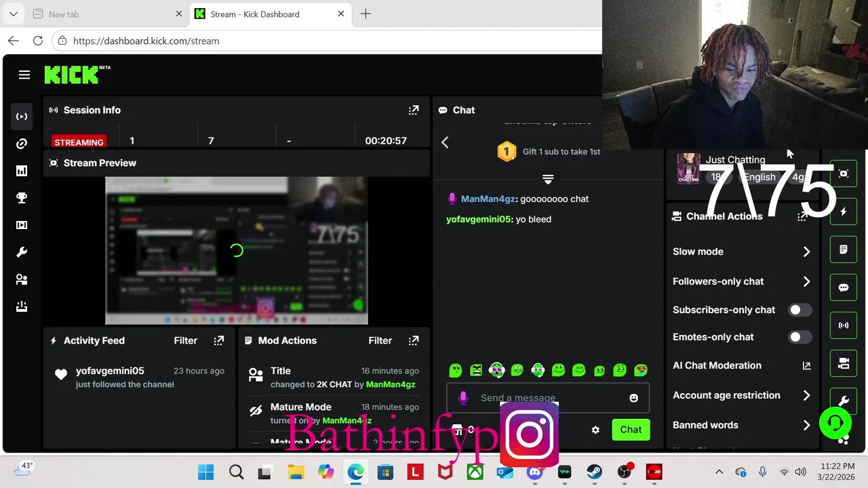This screenshot has width=868, height=488.
Task: Click the screen capture icon in right toolbar
Action: 844,174
